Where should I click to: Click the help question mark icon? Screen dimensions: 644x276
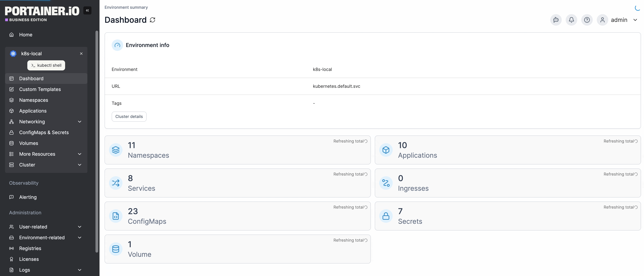click(x=587, y=20)
